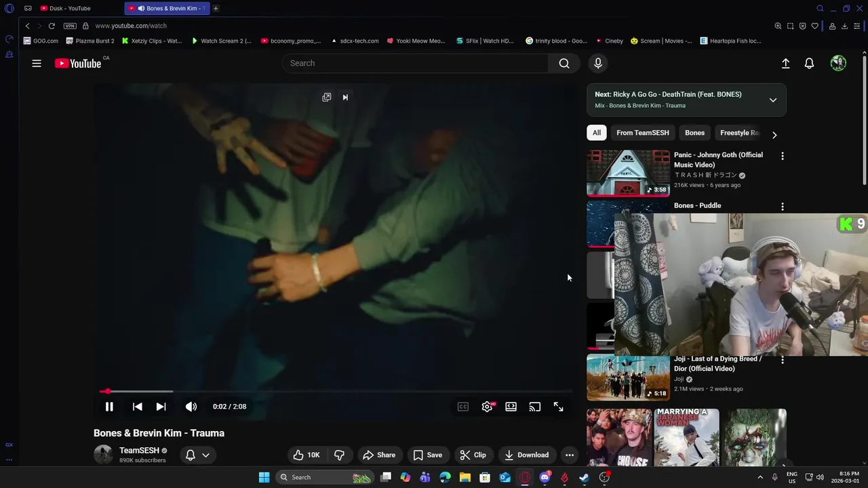Dislike the video

[x=340, y=455]
